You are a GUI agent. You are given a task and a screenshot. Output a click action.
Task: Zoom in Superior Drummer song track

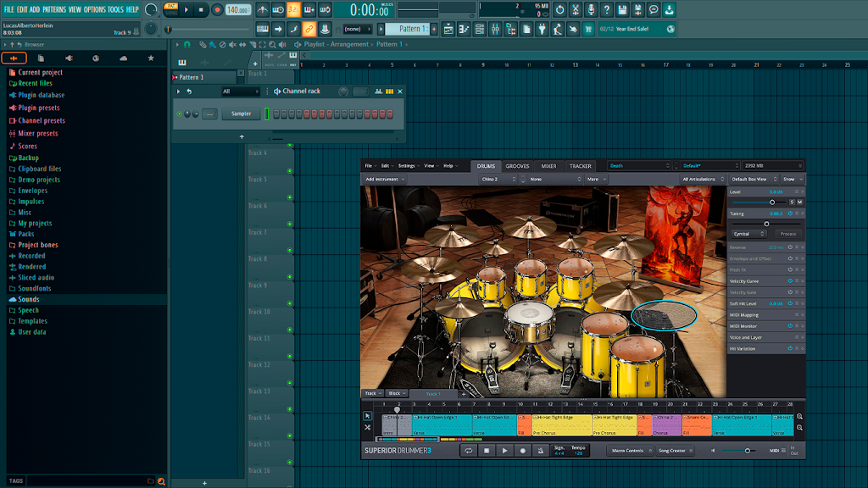(x=799, y=417)
